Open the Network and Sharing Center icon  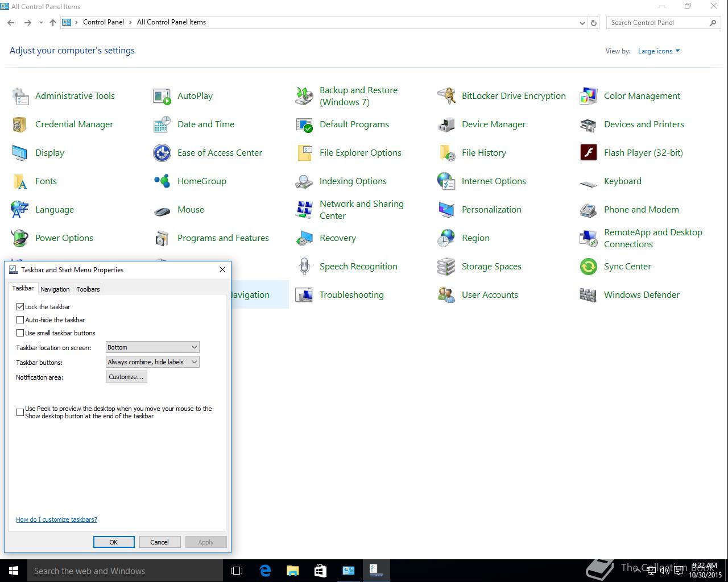304,210
